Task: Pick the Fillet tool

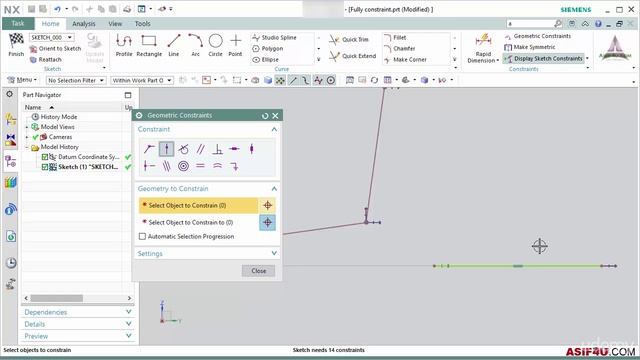Action: (x=395, y=38)
